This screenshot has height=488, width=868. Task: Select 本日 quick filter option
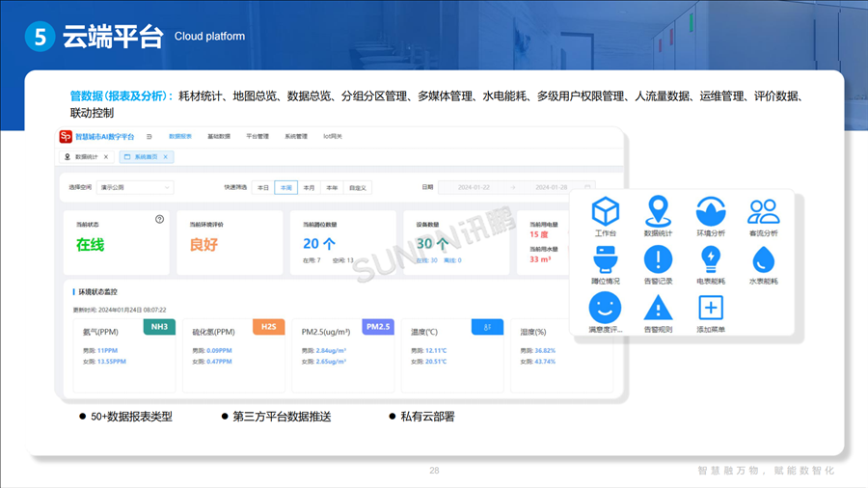click(262, 188)
